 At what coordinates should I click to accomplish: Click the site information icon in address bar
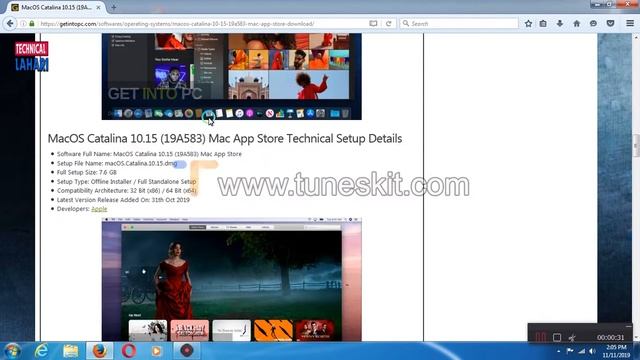23,24
